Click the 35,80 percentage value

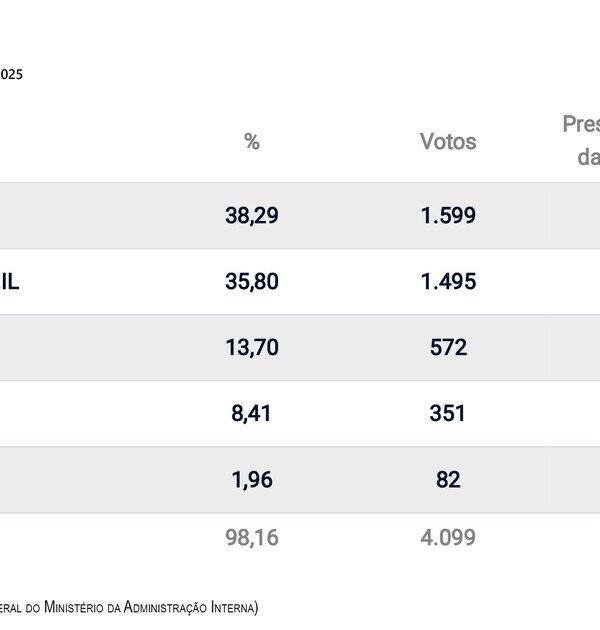pos(252,281)
